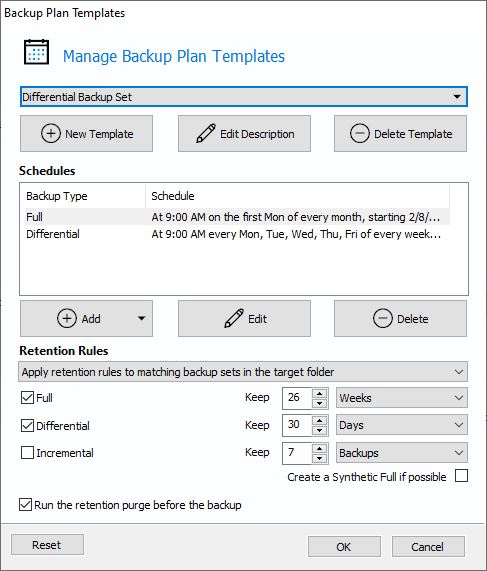Click the pencil icon on Edit Description
Image resolution: width=487 pixels, height=571 pixels.
206,133
